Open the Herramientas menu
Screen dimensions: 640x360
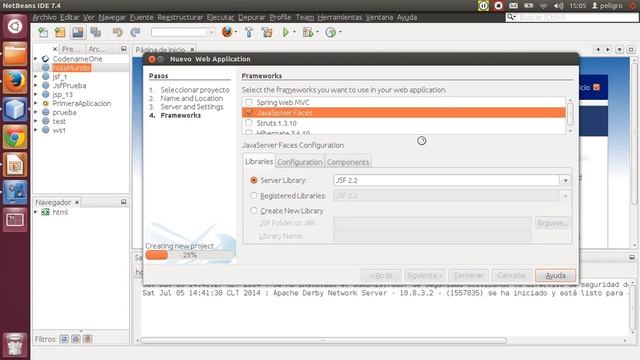pyautogui.click(x=340, y=17)
